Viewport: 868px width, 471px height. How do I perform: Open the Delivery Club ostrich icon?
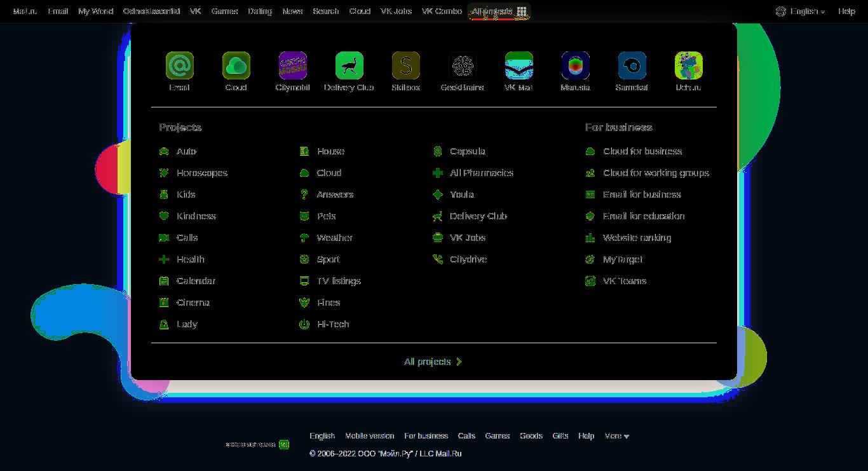pyautogui.click(x=349, y=65)
